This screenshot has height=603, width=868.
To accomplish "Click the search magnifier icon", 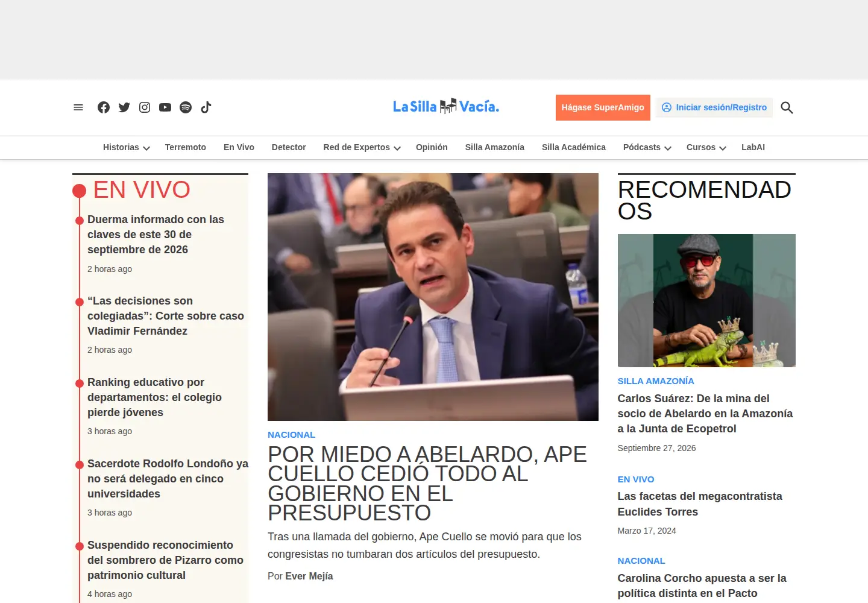I will 787,107.
